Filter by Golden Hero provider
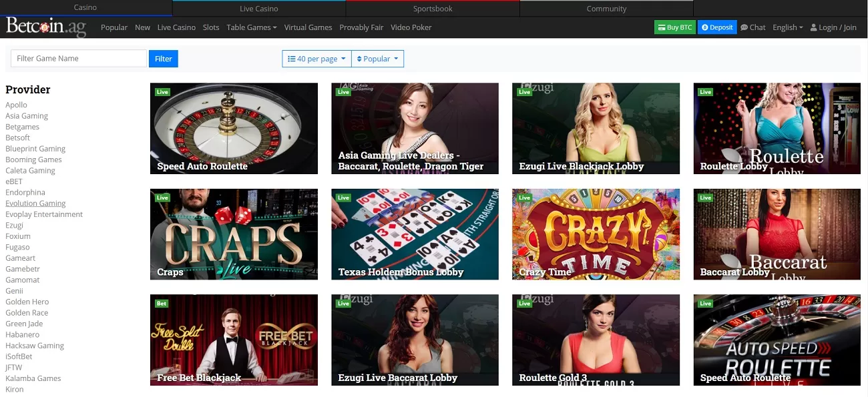Image resolution: width=868 pixels, height=397 pixels. [27, 302]
